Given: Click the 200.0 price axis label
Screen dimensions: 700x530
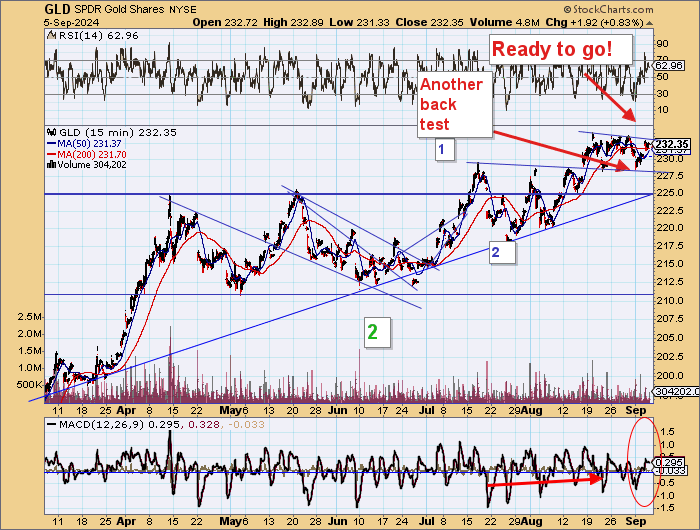Looking at the screenshot, I should click(670, 376).
